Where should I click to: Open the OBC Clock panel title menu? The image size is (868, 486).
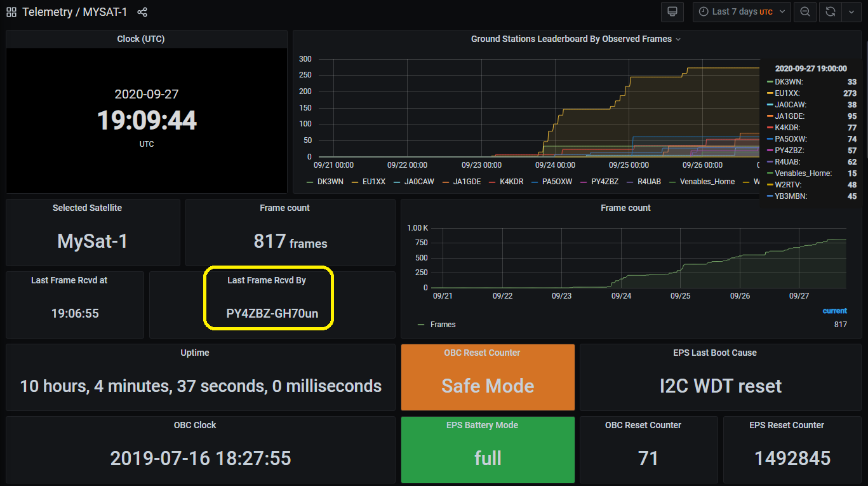click(195, 425)
